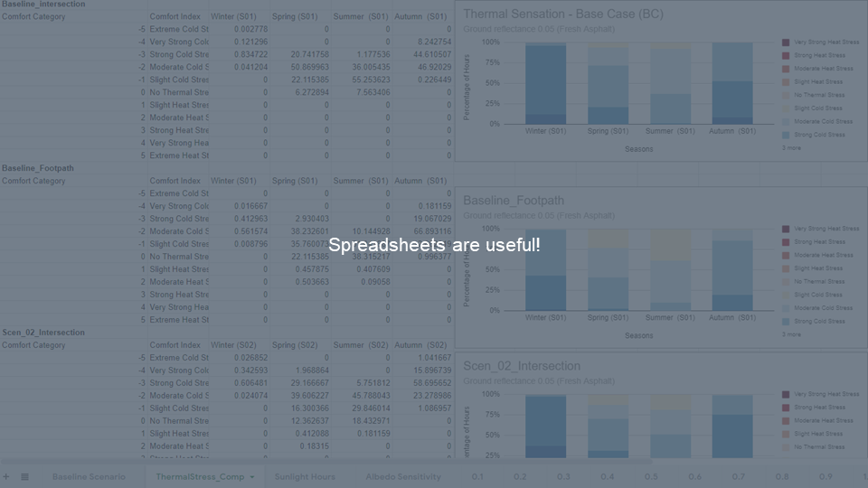Click the Baseline_Footpath chart title
This screenshot has height=488, width=868.
[514, 201]
